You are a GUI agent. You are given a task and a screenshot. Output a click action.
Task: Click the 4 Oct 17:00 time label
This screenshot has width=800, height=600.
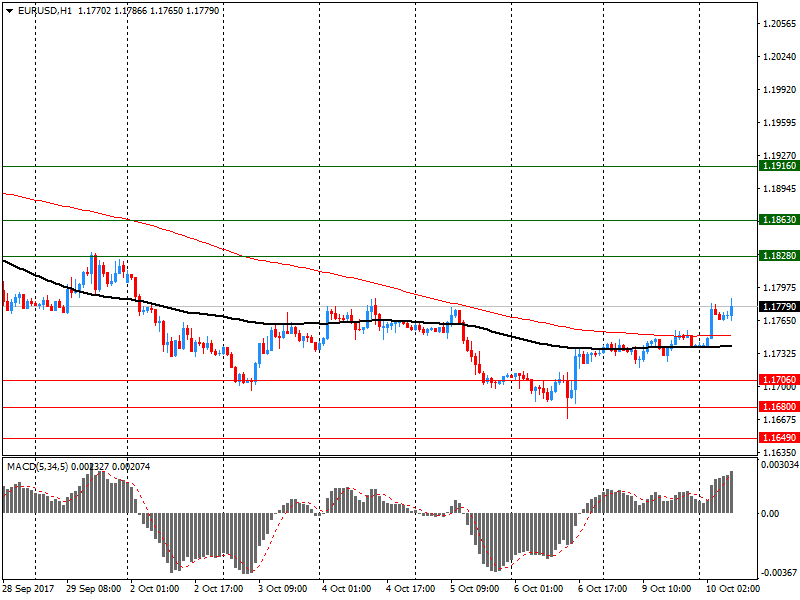(411, 589)
